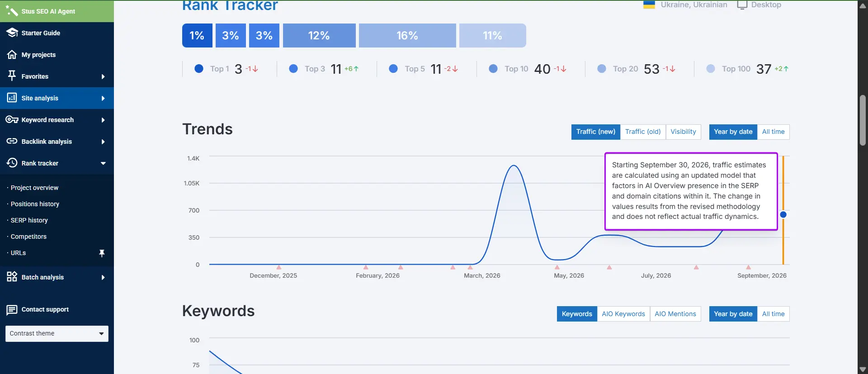The height and width of the screenshot is (374, 868).
Task: Select the AIO Keywords tab
Action: tap(623, 314)
